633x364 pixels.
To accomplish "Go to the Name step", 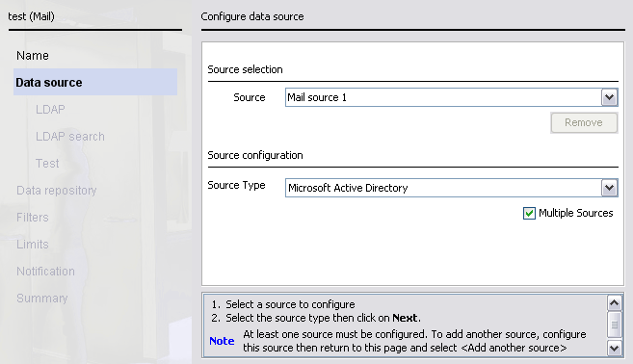I will point(33,55).
